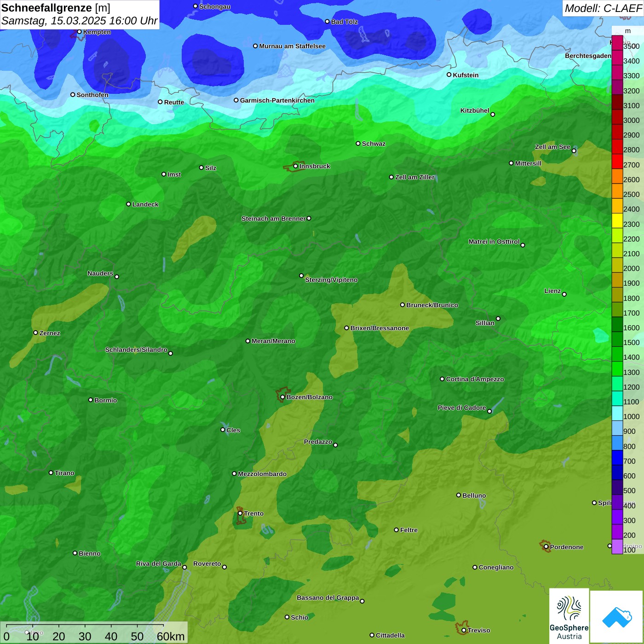Click the 'Sillian' label
644x644 pixels.
click(x=485, y=323)
